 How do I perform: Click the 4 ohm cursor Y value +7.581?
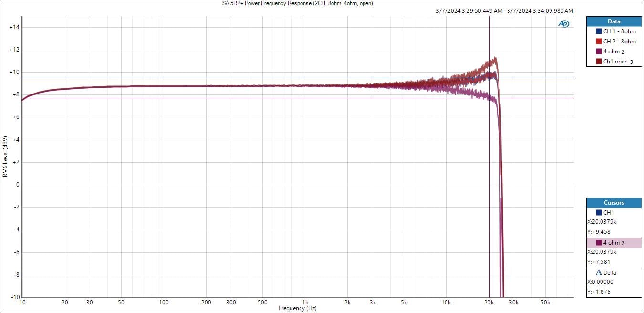(x=599, y=261)
